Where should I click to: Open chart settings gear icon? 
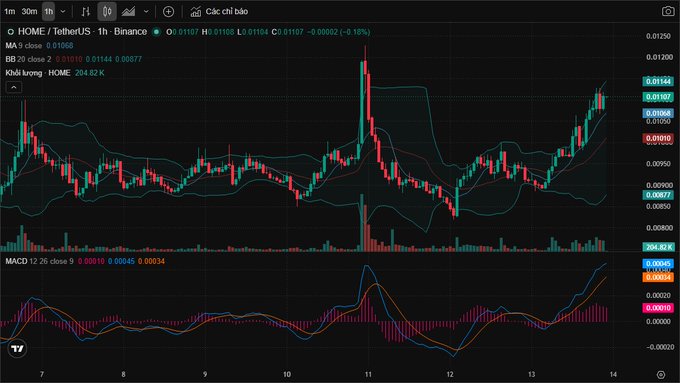click(x=661, y=374)
